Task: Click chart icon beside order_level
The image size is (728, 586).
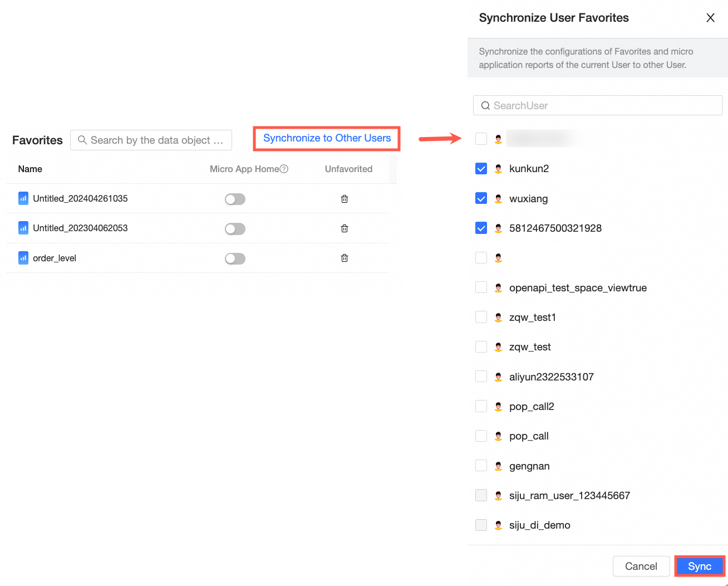Action: [23, 258]
